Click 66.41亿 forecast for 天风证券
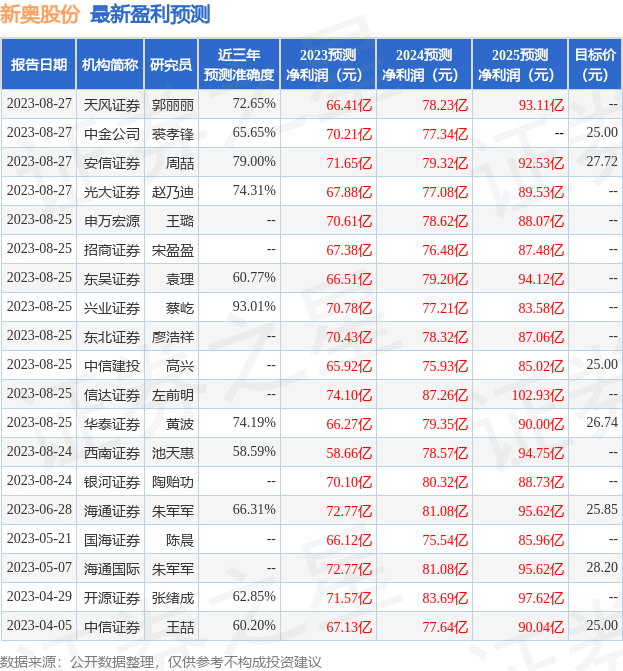The image size is (623, 671). click(349, 105)
